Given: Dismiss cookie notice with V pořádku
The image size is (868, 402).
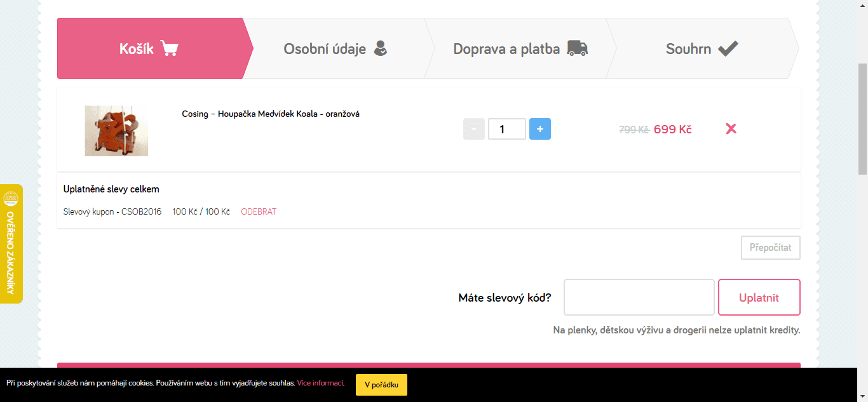Looking at the screenshot, I should coord(381,384).
